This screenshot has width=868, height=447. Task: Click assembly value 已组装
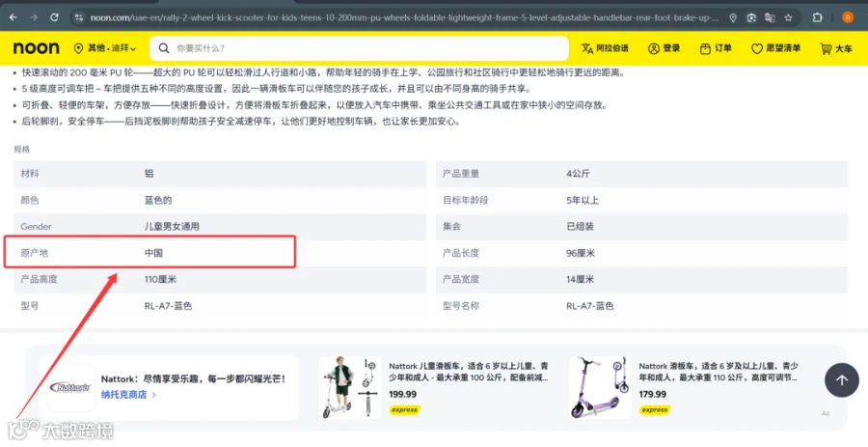(x=581, y=227)
